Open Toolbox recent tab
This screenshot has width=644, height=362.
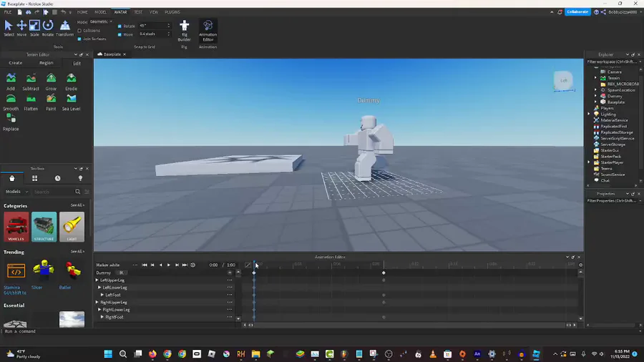(x=57, y=178)
